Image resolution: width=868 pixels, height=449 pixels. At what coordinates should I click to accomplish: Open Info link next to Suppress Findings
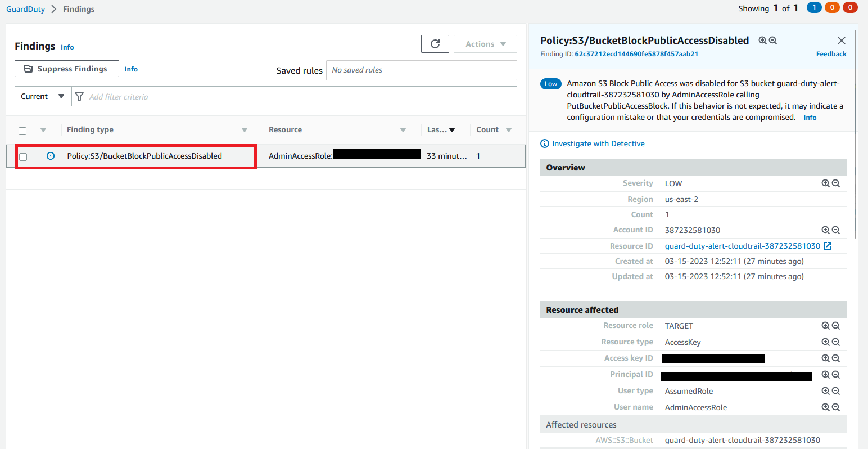tap(131, 69)
